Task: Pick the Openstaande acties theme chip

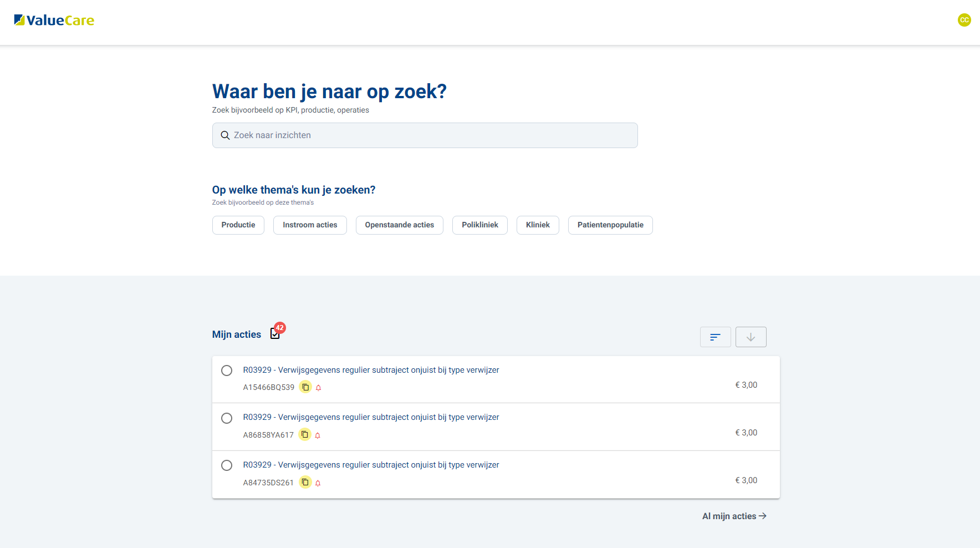Action: (x=399, y=225)
